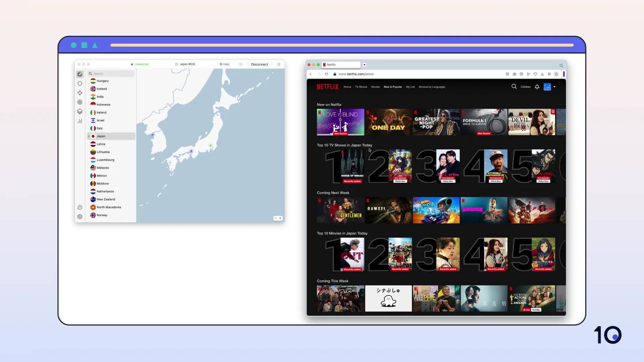Open the VPN settings gear icon
The width and height of the screenshot is (644, 362).
click(80, 217)
